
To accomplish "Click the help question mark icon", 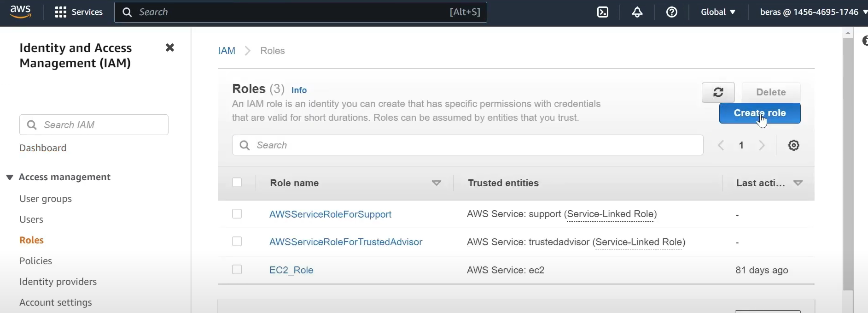I will 672,12.
